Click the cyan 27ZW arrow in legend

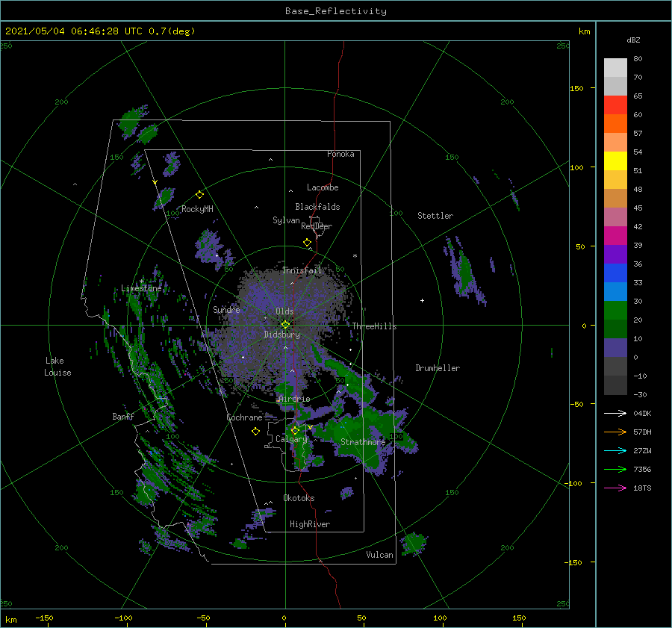coord(615,450)
